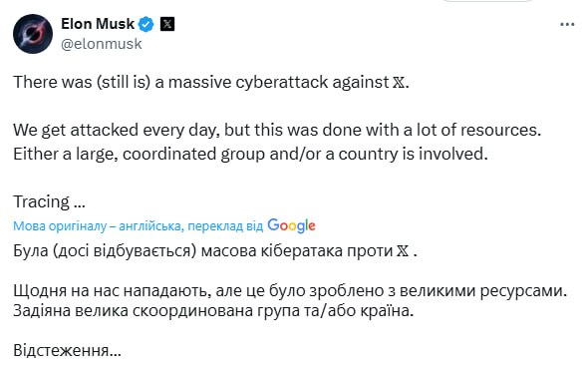Click the 'Either a large, coordinated group' line
This screenshot has width=588, height=374.
(x=250, y=155)
